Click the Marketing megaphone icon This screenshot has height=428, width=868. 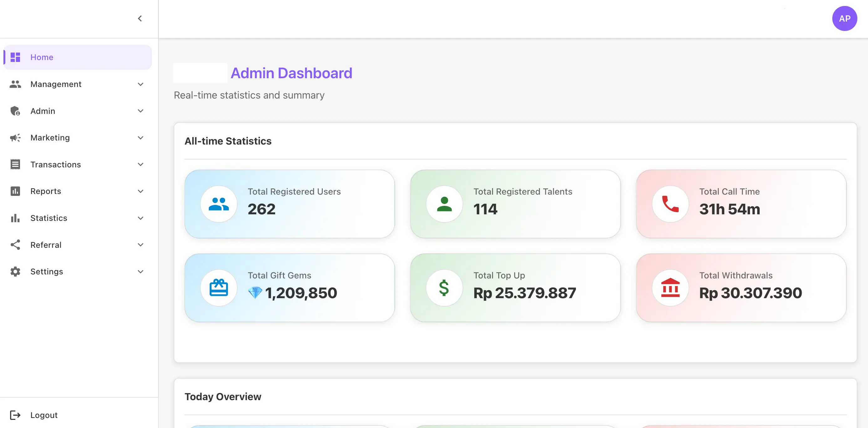click(x=15, y=138)
